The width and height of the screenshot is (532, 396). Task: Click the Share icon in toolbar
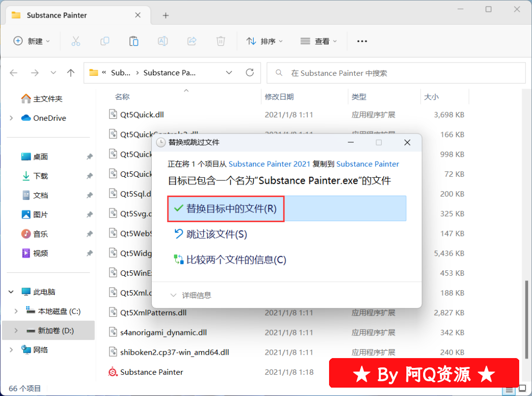[x=192, y=41]
